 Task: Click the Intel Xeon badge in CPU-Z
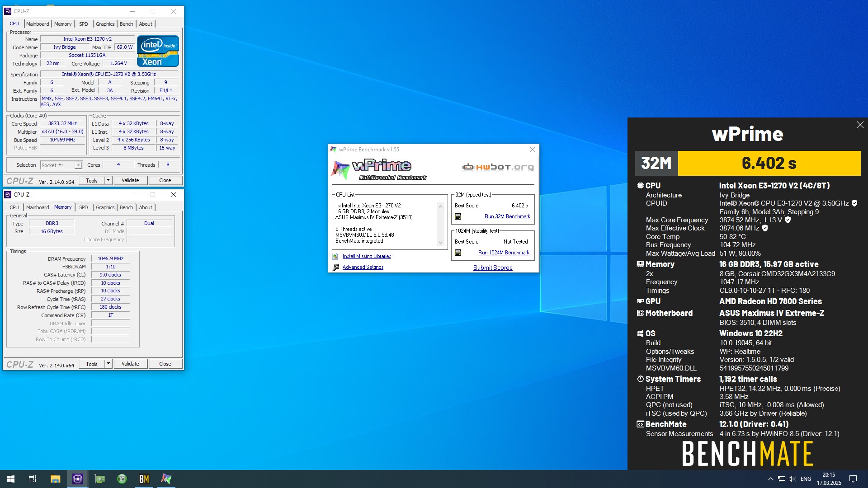coord(158,51)
